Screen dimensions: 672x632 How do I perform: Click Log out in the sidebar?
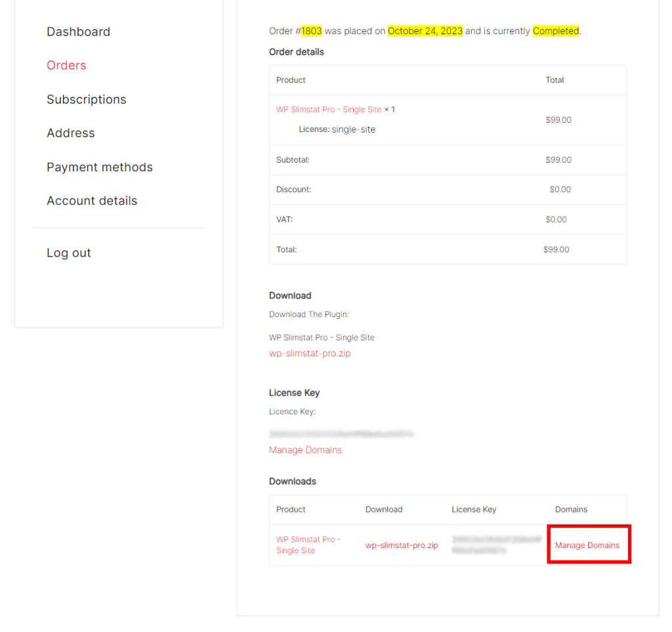(68, 253)
